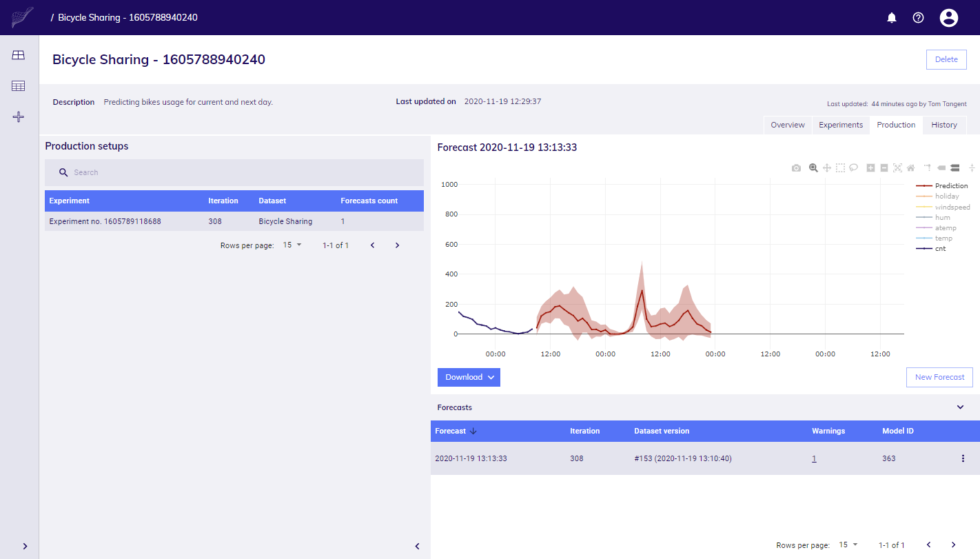Viewport: 980px width, 559px height.
Task: Toggle cnt series in chart legend
Action: [931, 248]
